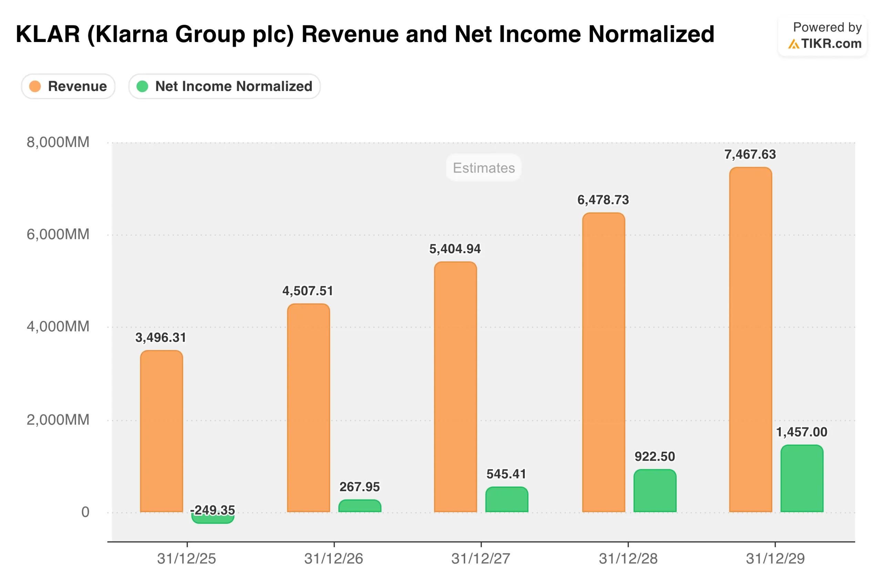Click the 31/12/27 x-axis label
Screen dimensions: 882x588
click(480, 558)
